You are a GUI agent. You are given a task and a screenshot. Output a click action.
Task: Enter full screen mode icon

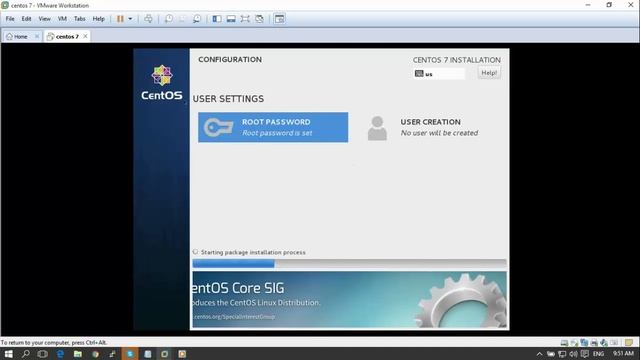point(245,19)
